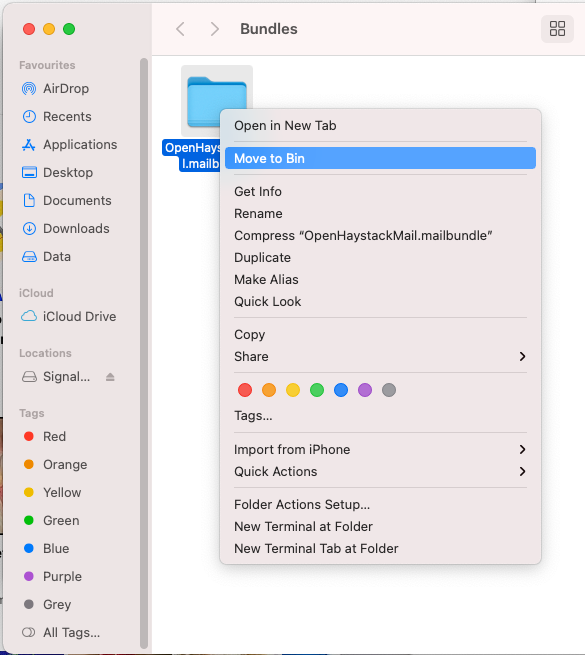Select the OpenHaystackMail.mailbundle folder thumbnail
The width and height of the screenshot is (585, 655).
216,101
